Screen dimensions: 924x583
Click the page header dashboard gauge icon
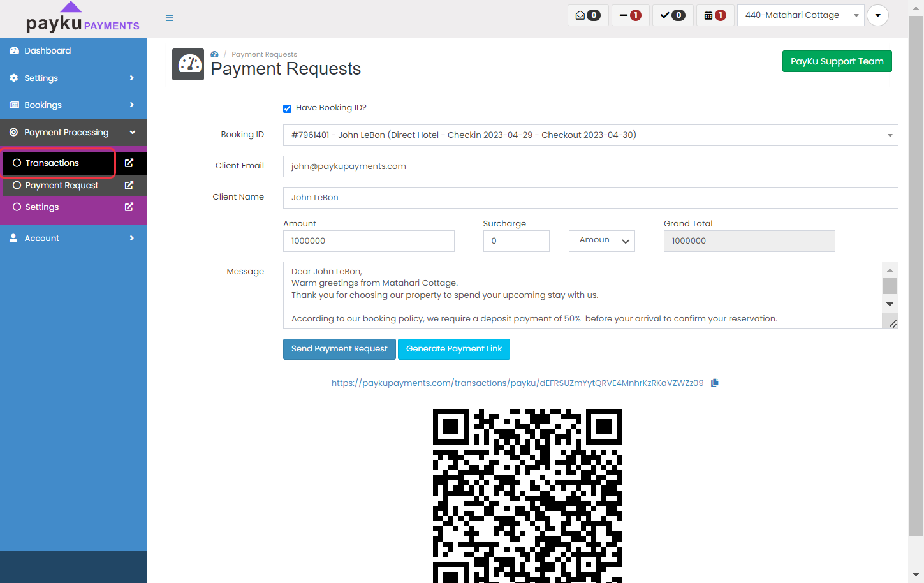pos(188,64)
